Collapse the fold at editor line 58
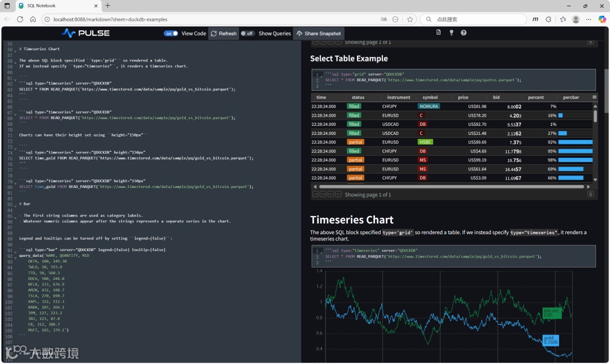Screen dimensions: 610x364 click(x=15, y=62)
